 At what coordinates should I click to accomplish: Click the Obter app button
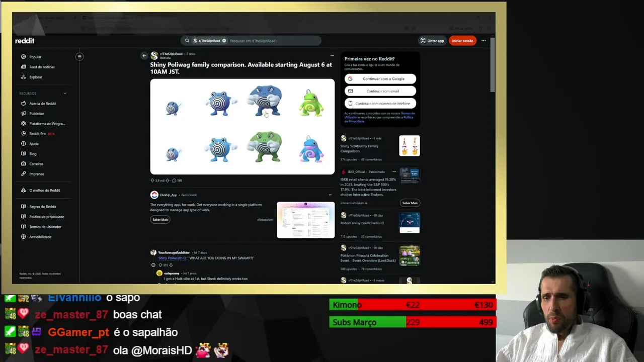[432, 41]
